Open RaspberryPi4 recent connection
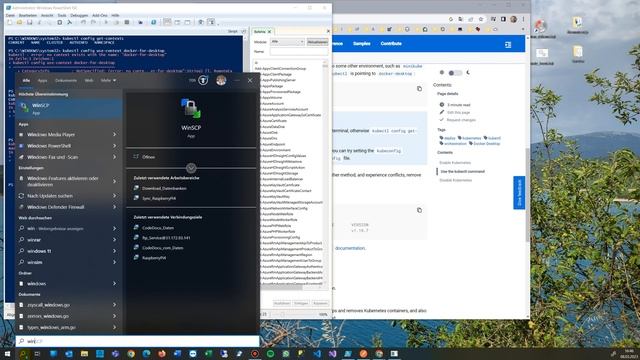640x360 pixels. (x=154, y=258)
